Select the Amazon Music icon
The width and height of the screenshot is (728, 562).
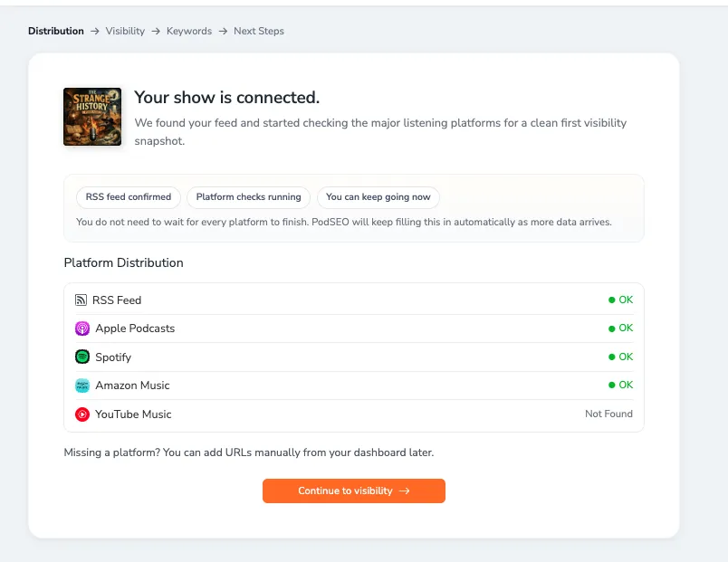pos(82,385)
